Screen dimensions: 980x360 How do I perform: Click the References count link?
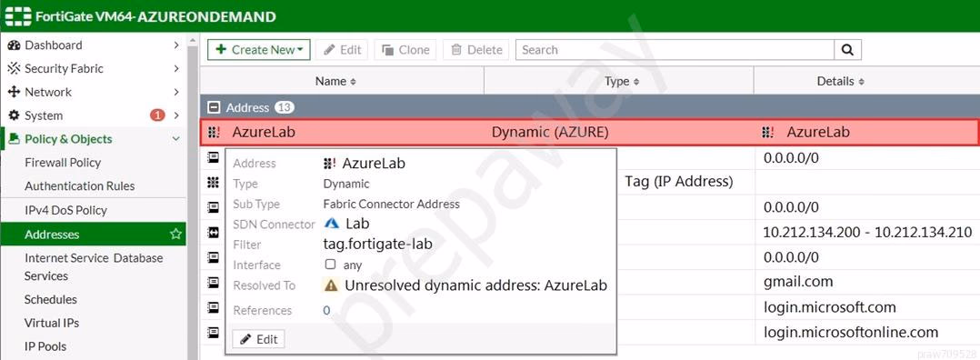point(326,311)
